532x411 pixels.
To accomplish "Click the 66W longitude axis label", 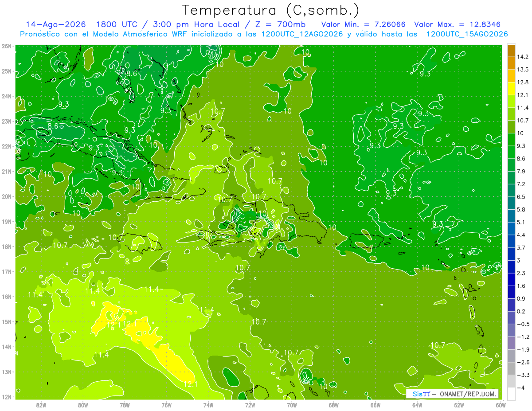I will (375, 405).
